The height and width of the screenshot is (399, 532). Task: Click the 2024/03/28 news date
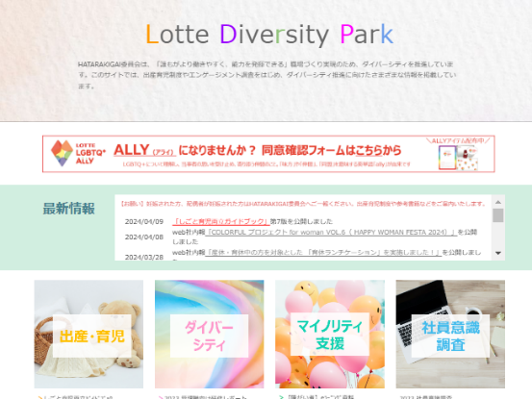point(144,258)
